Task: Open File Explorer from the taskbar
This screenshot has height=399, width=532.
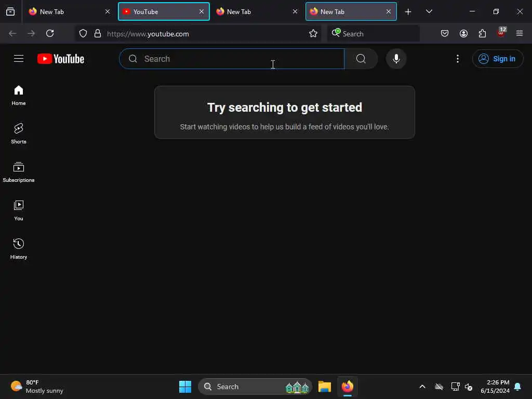Action: pos(324,387)
